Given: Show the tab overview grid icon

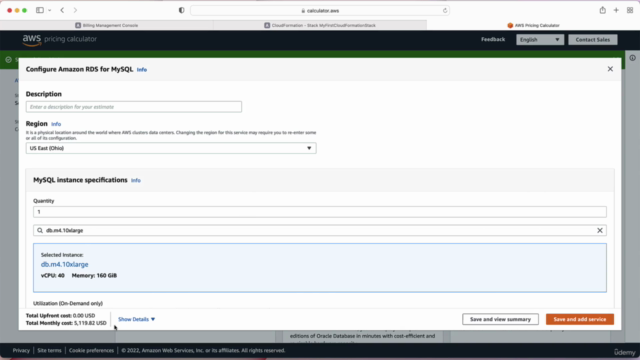Looking at the screenshot, I should [630, 10].
